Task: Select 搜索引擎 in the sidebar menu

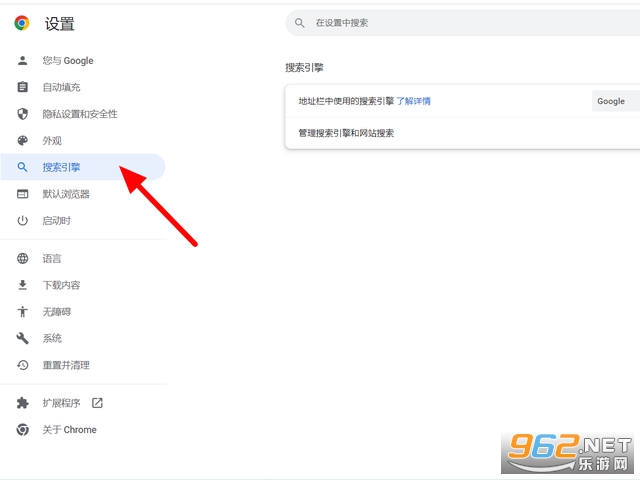Action: point(62,167)
